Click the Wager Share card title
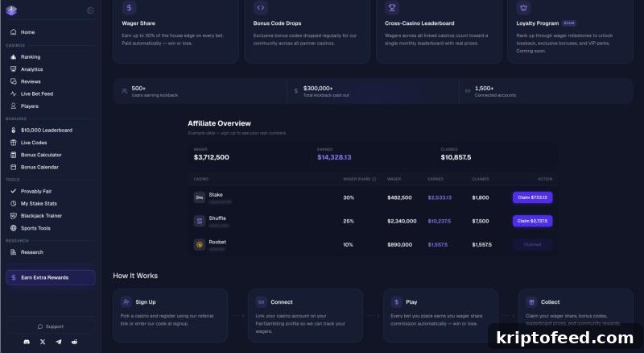The image size is (644, 353). (x=138, y=23)
